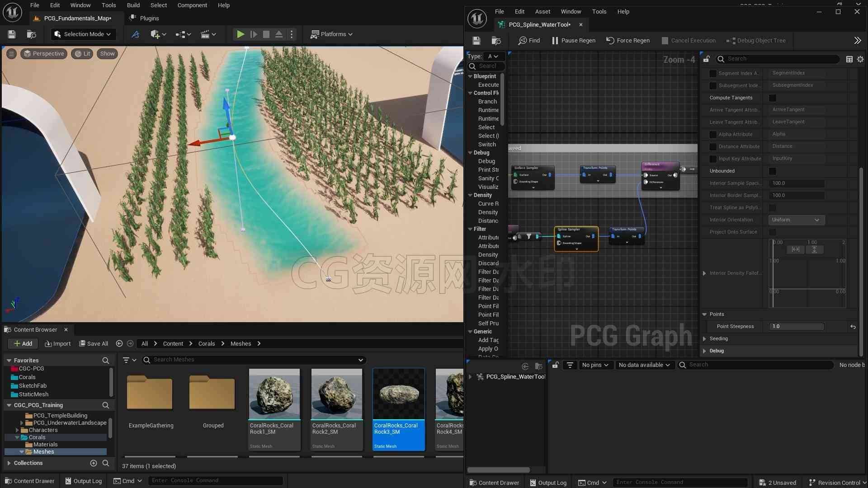Select the PCG_Spline_WaterTool tab
Viewport: 868px width, 488px height.
pyautogui.click(x=539, y=25)
